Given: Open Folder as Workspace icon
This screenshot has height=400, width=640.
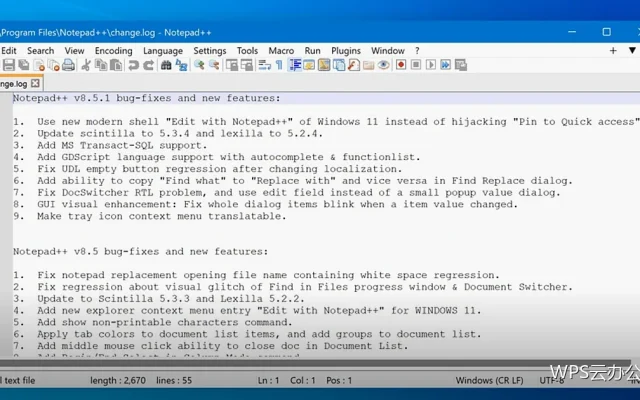Looking at the screenshot, I should (x=369, y=65).
